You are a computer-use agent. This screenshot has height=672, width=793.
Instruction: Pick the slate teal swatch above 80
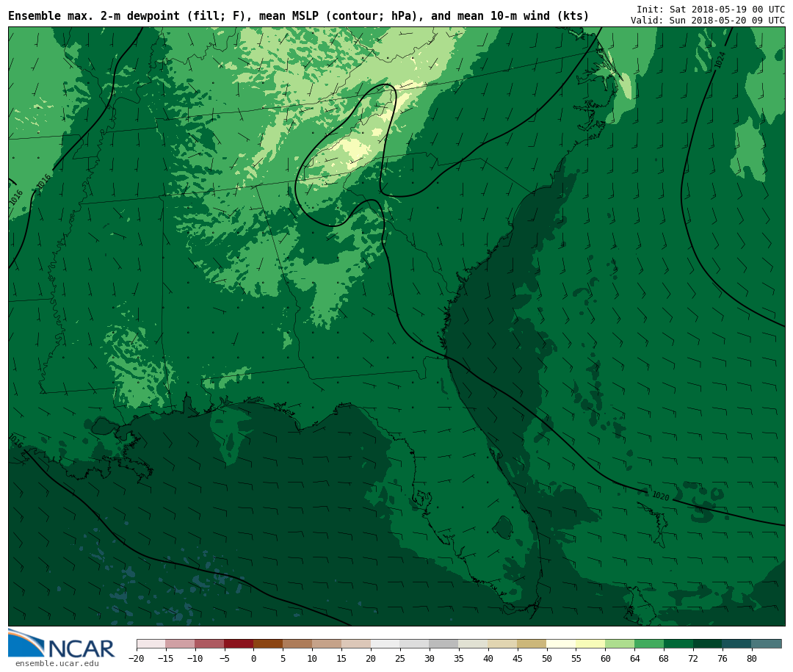767,644
